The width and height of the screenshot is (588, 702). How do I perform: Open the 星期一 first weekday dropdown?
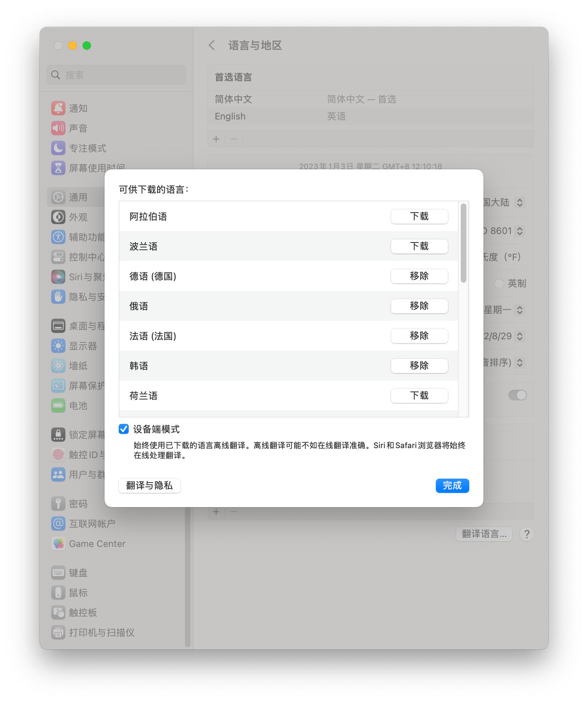click(519, 310)
